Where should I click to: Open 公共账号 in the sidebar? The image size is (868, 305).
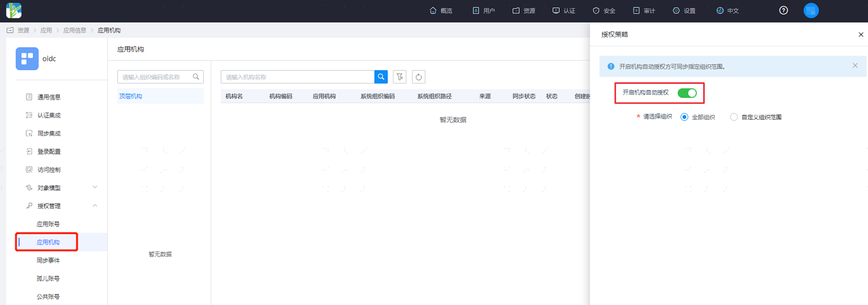(x=48, y=297)
